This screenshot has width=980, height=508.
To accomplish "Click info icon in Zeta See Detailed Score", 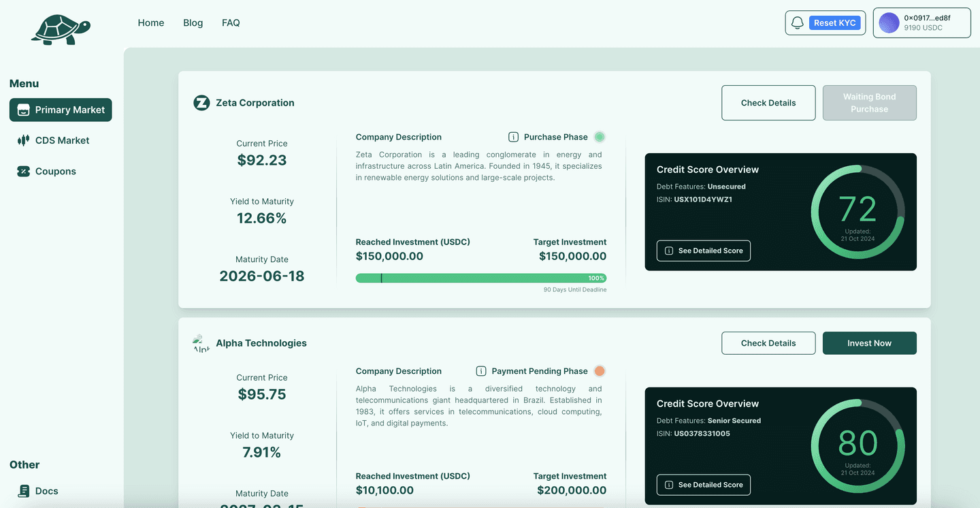I will 669,251.
